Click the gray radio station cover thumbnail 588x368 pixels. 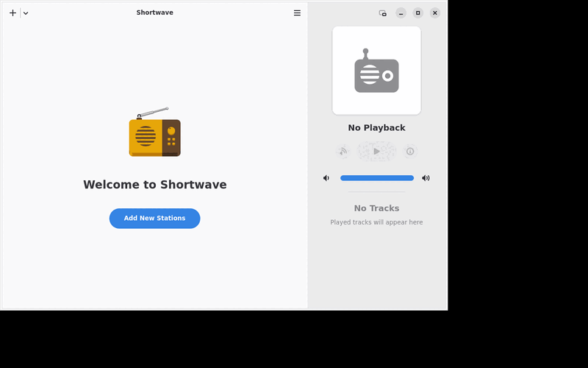[376, 71]
